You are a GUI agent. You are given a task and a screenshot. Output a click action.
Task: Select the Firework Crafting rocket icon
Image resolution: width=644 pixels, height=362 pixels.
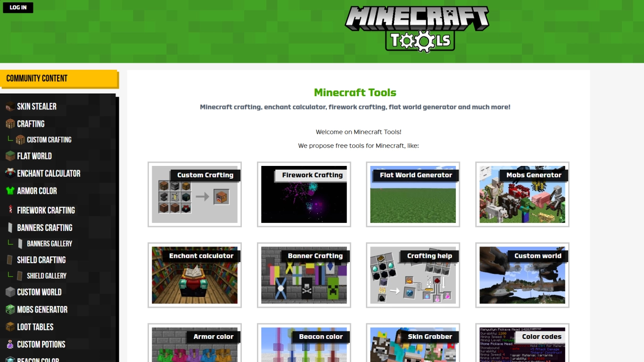(x=9, y=210)
